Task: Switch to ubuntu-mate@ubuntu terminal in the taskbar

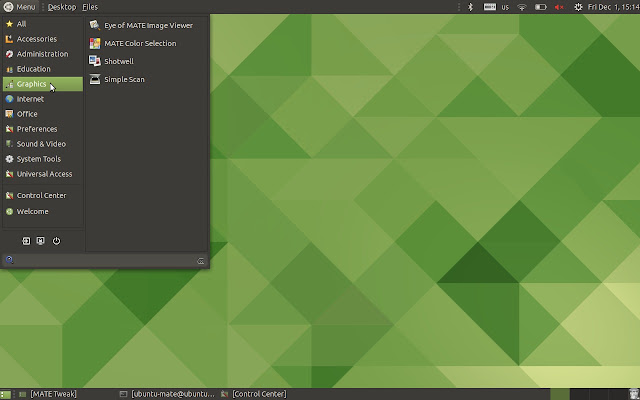Action: point(167,394)
